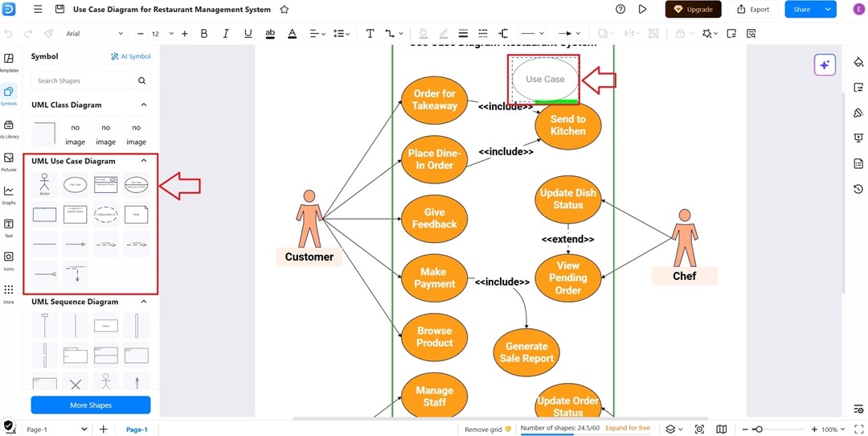
Task: Open the Text sidebar tab
Action: click(8, 228)
